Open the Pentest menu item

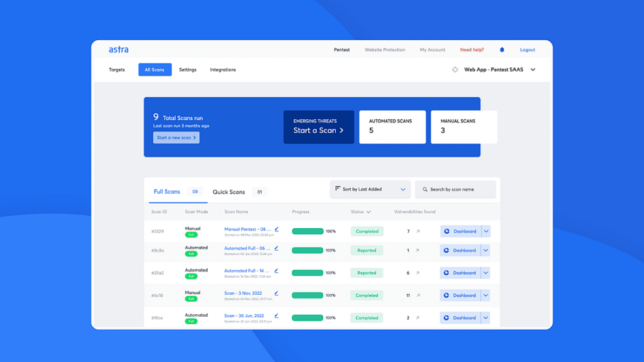click(x=341, y=50)
